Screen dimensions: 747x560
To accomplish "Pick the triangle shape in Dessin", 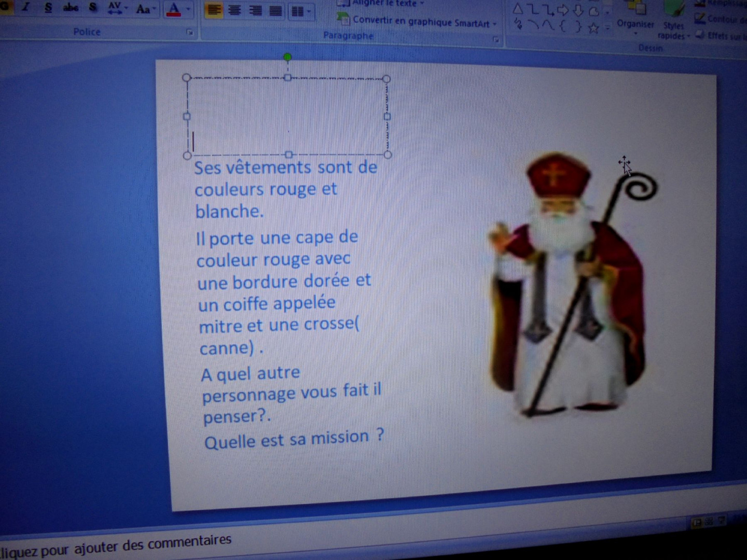I will point(517,9).
